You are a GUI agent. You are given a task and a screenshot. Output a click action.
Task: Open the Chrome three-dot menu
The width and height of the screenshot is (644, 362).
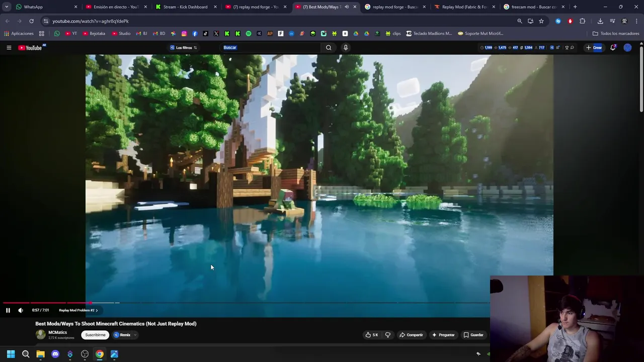[637, 21]
